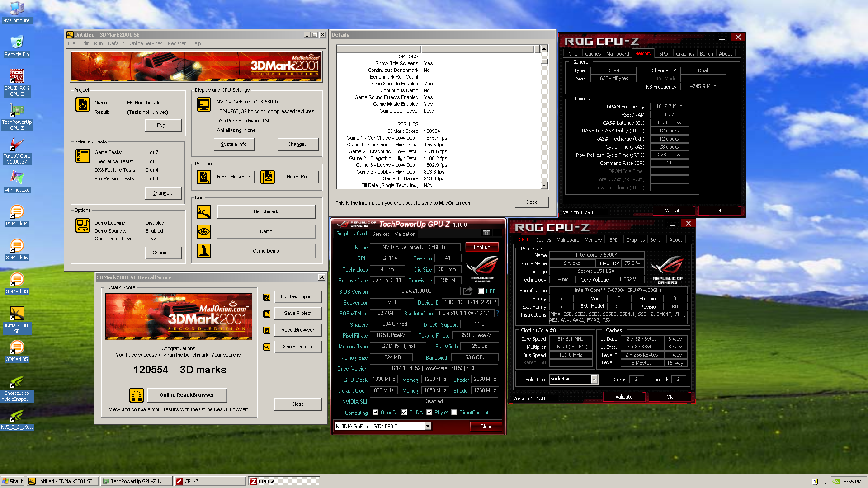Click the Benchmark run icon
868x488 pixels.
204,211
